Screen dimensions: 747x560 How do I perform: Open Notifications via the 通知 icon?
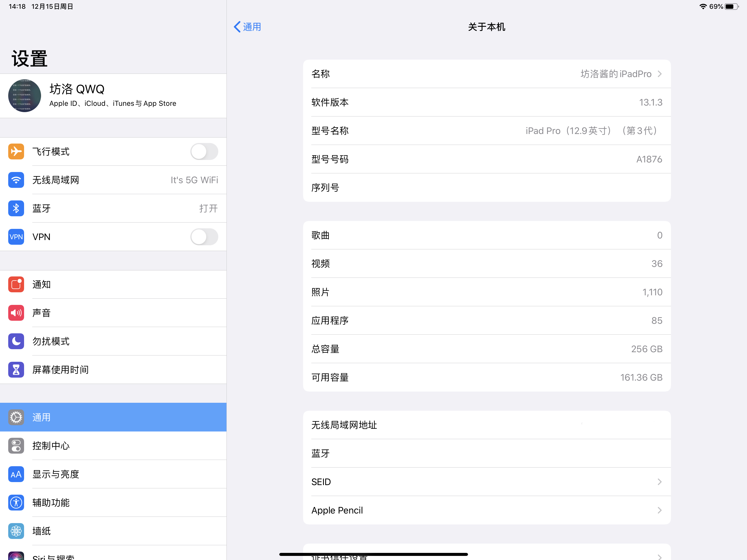point(16,284)
